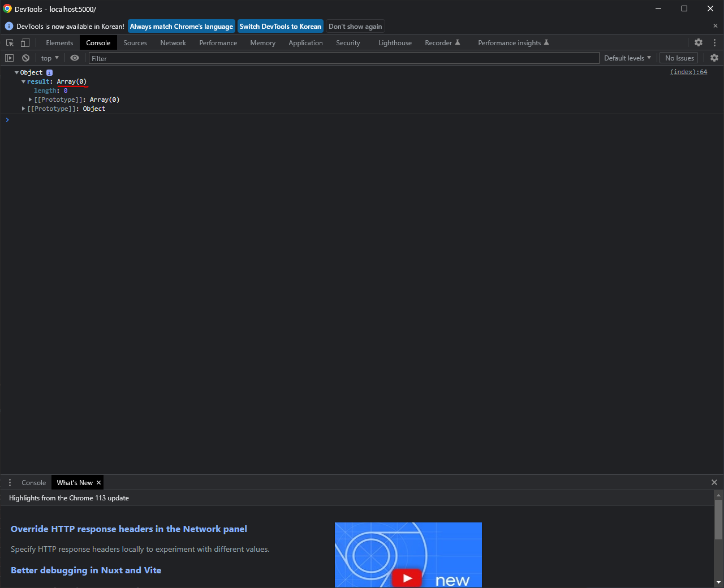The width and height of the screenshot is (724, 588).
Task: Focus the console Filter input field
Action: (x=344, y=58)
